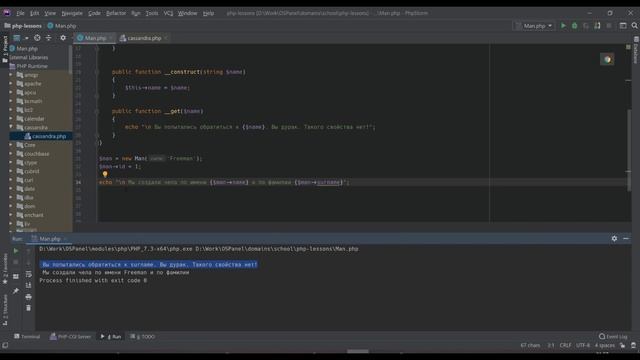Open the Man.php run configuration dropdown
Viewport: 640px width, 360px height.
pyautogui.click(x=534, y=26)
